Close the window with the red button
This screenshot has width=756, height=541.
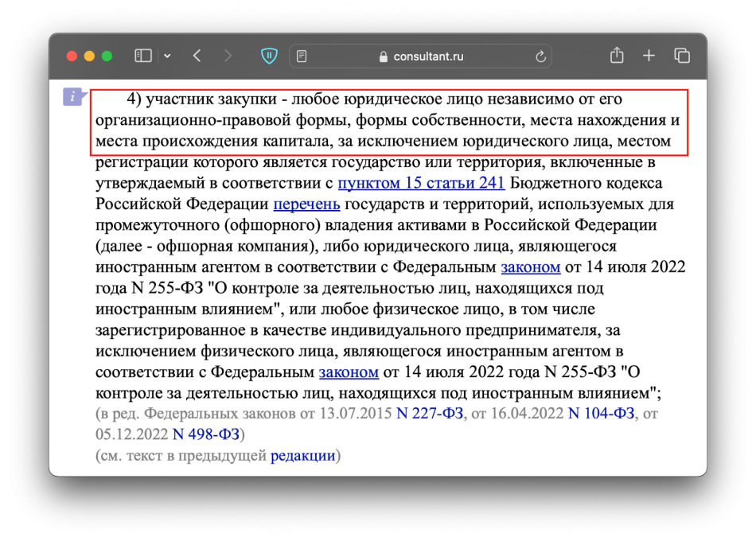coord(72,56)
